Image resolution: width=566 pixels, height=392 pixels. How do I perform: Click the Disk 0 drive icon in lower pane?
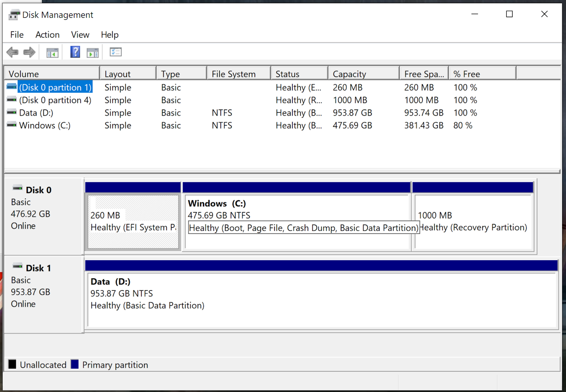point(18,189)
